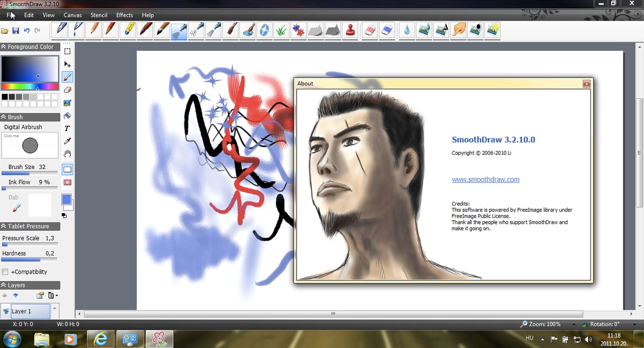Choose the side panel paint brush tool
Screen dimensions: 644x348
68,77
